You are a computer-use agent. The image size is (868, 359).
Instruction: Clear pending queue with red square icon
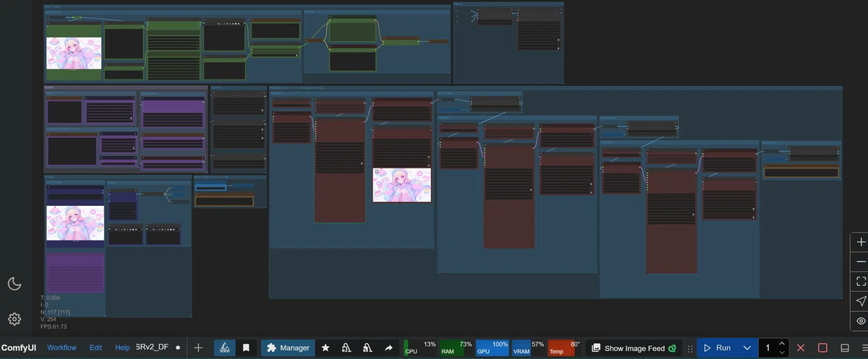(822, 348)
